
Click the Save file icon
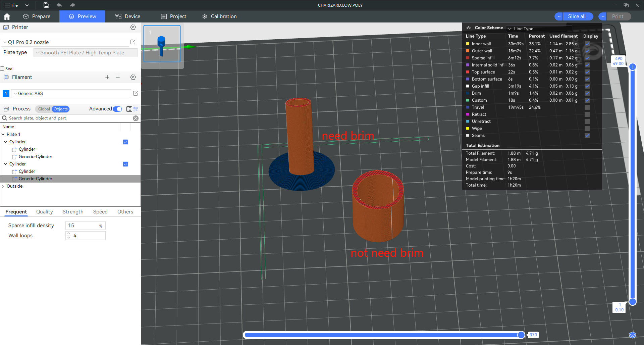coord(46,5)
